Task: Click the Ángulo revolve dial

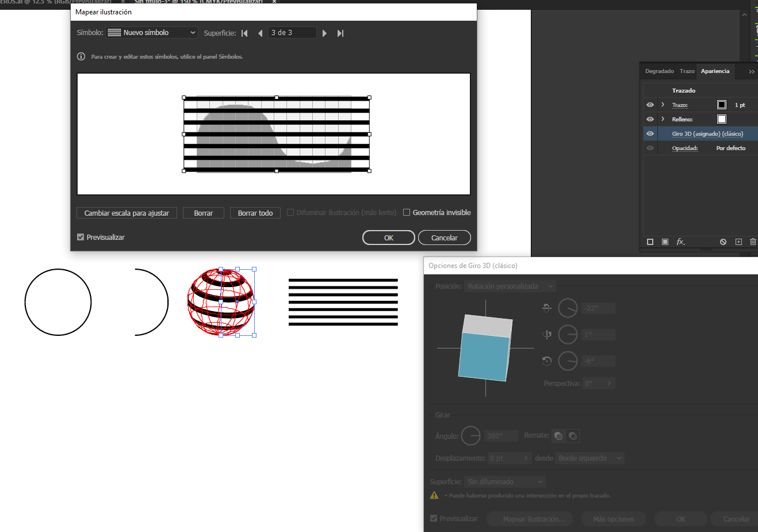Action: point(471,436)
